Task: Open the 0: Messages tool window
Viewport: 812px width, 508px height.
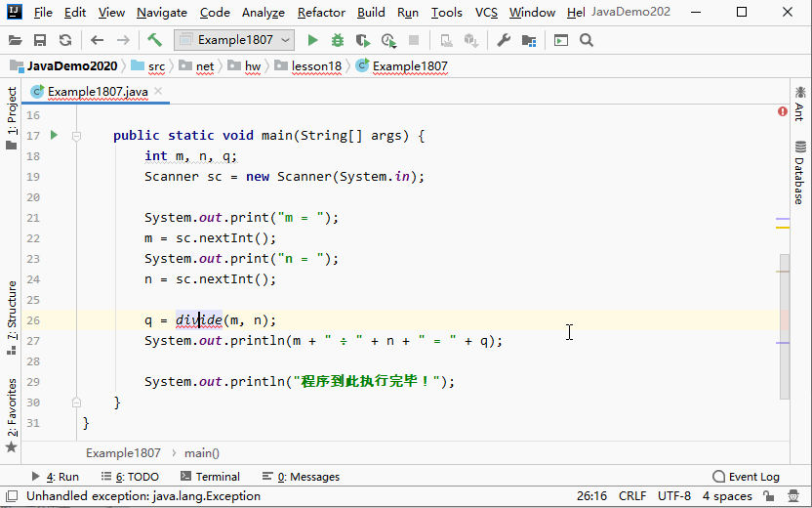Action: coord(301,477)
